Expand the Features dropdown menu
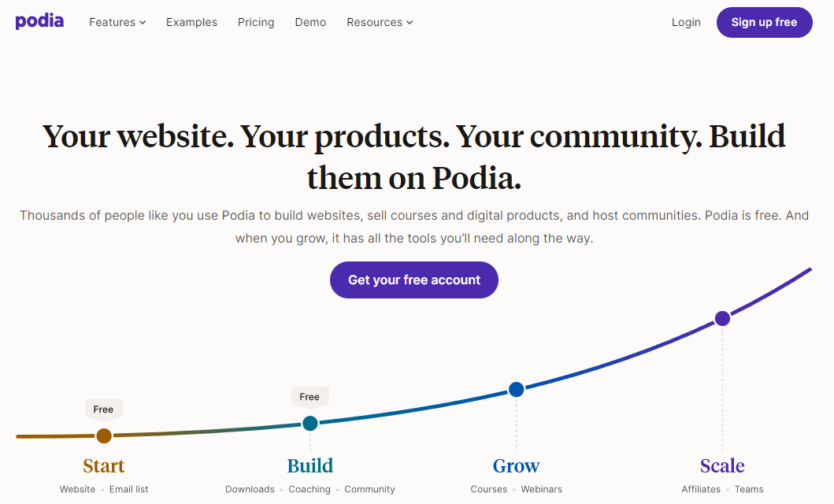Screen dimensions: 834x504 coord(117,22)
